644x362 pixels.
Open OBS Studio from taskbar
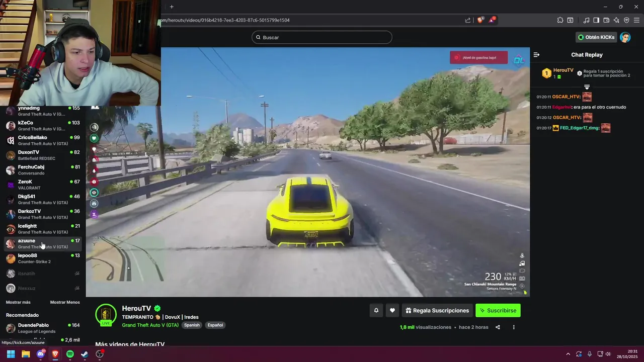pyautogui.click(x=100, y=354)
